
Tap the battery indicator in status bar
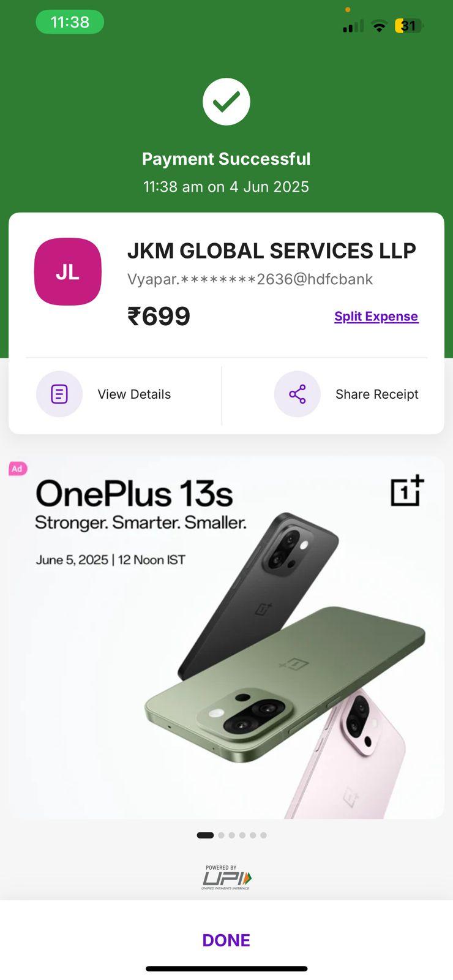pos(409,26)
